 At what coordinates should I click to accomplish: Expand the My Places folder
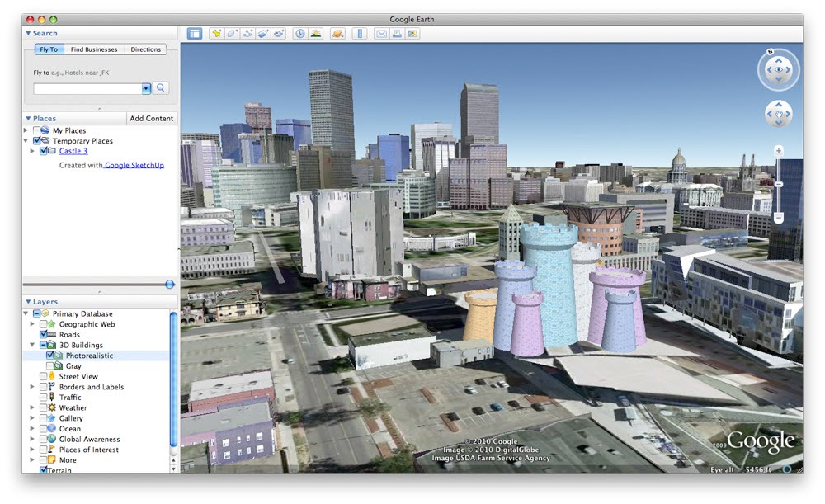coord(26,130)
